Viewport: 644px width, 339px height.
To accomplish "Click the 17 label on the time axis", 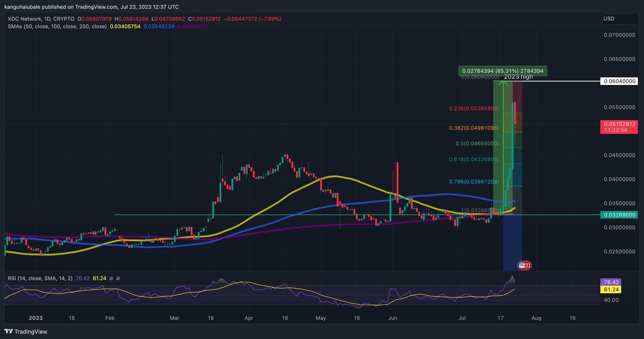I will point(500,318).
